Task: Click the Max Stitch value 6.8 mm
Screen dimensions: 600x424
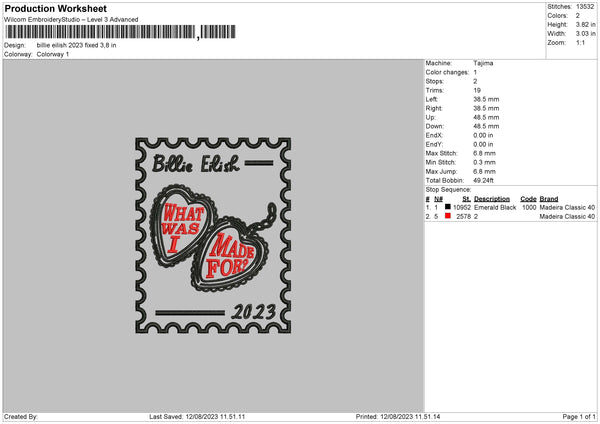Action: pos(484,153)
